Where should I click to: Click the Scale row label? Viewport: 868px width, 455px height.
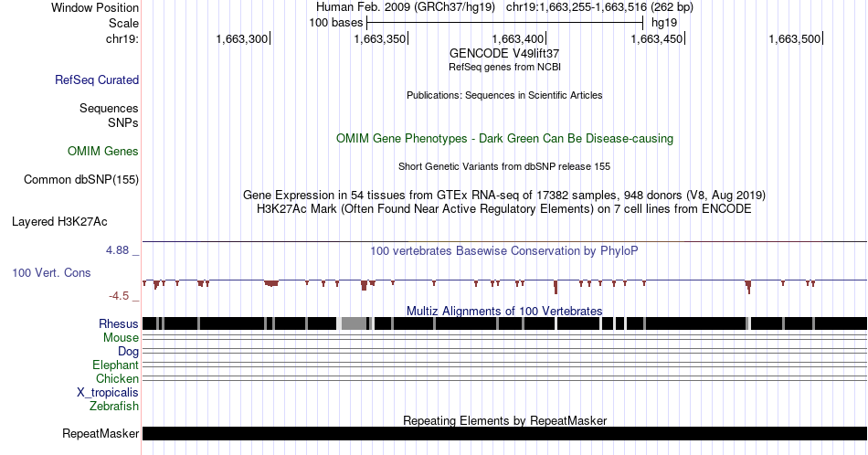point(123,23)
